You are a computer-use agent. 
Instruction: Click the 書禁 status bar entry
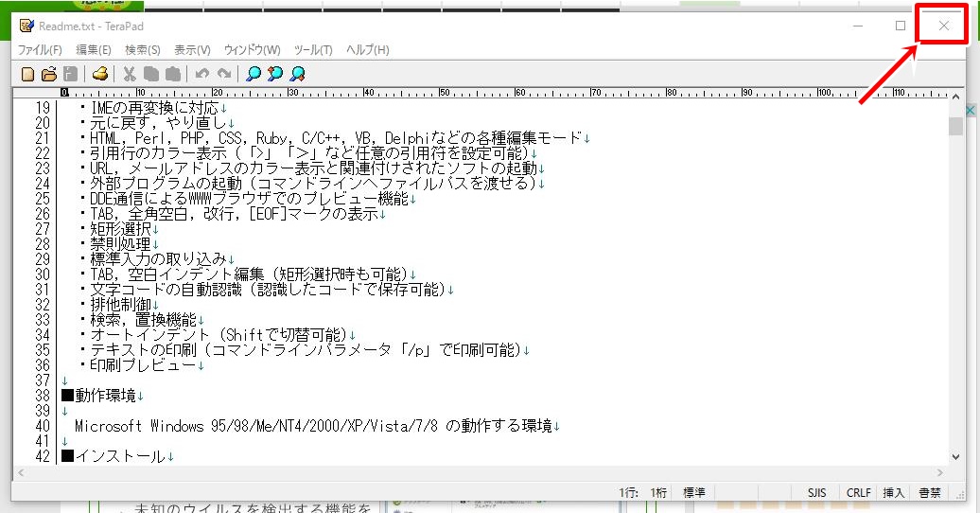929,493
